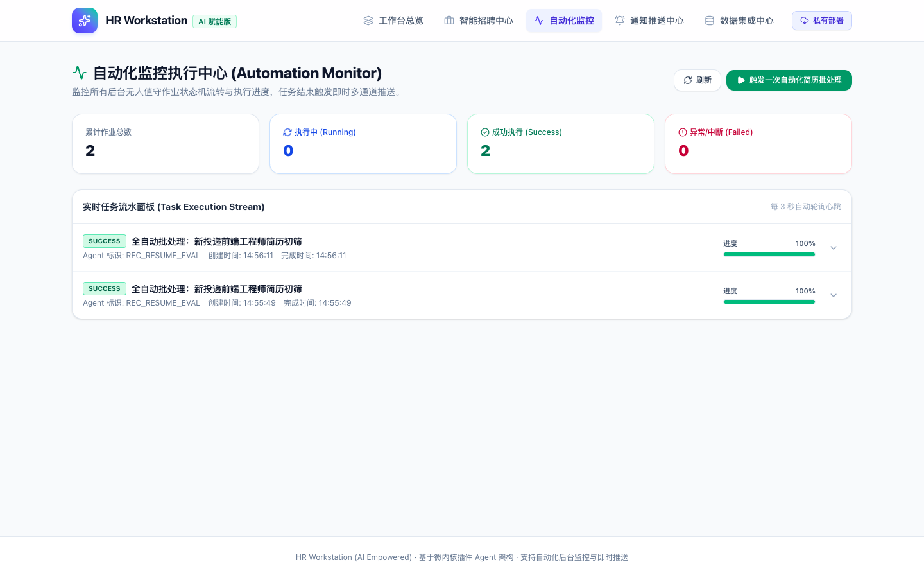Click the progress bar of the 14:55:49 task

tap(769, 302)
